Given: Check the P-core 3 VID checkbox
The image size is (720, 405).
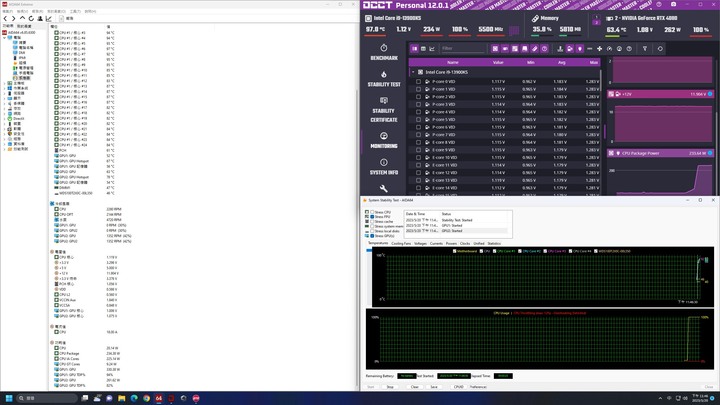Looking at the screenshot, I should tap(418, 104).
